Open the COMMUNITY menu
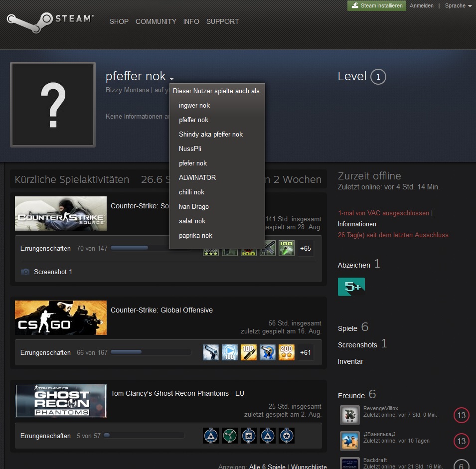476x469 pixels. click(156, 21)
